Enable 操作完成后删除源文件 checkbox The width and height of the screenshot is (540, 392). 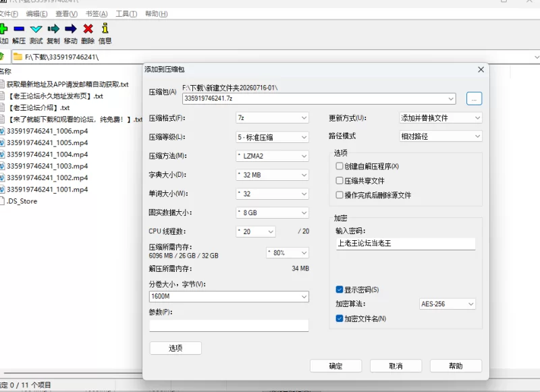340,195
